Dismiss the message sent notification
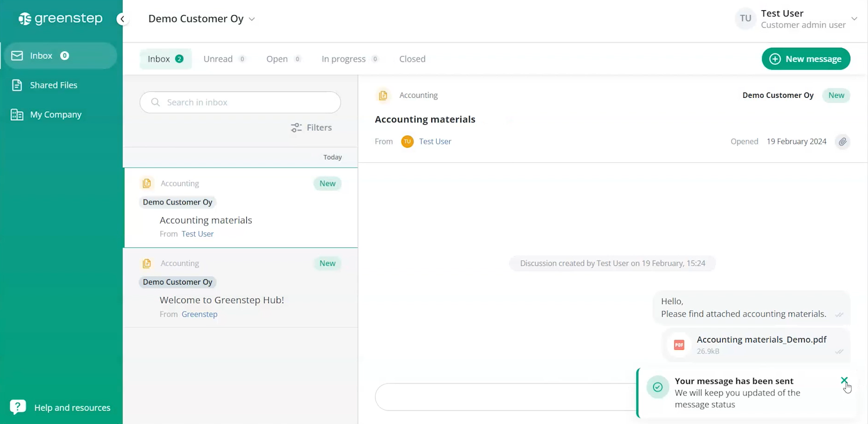The image size is (868, 424). tap(844, 380)
